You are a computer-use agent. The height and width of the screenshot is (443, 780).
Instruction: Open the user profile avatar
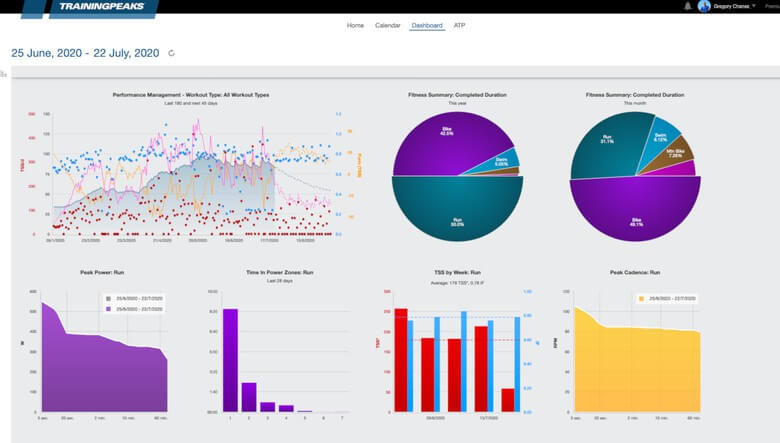click(703, 6)
